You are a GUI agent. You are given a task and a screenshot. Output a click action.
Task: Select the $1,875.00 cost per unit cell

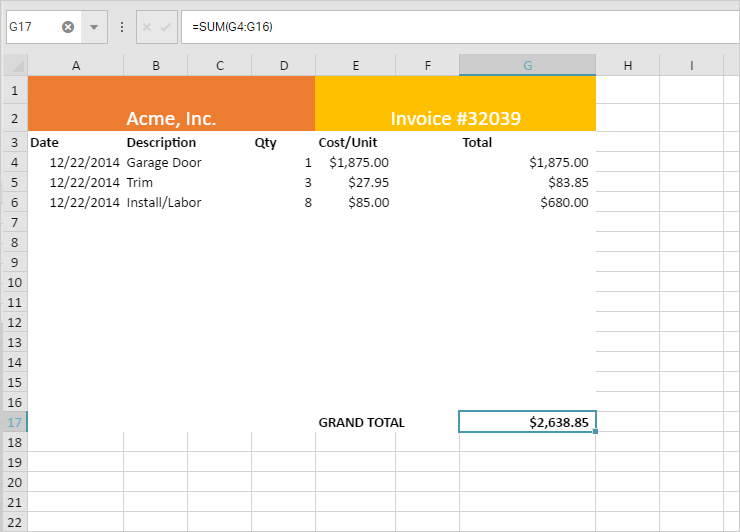(x=356, y=162)
